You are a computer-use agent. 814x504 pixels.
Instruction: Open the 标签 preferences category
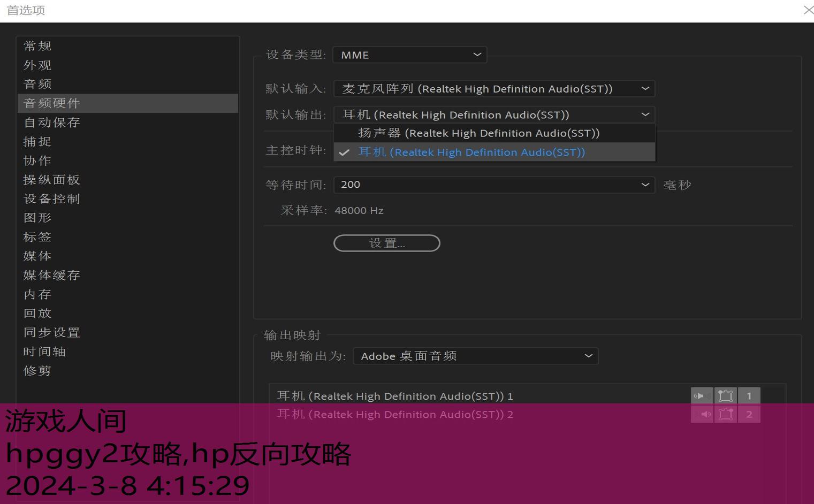pos(128,237)
